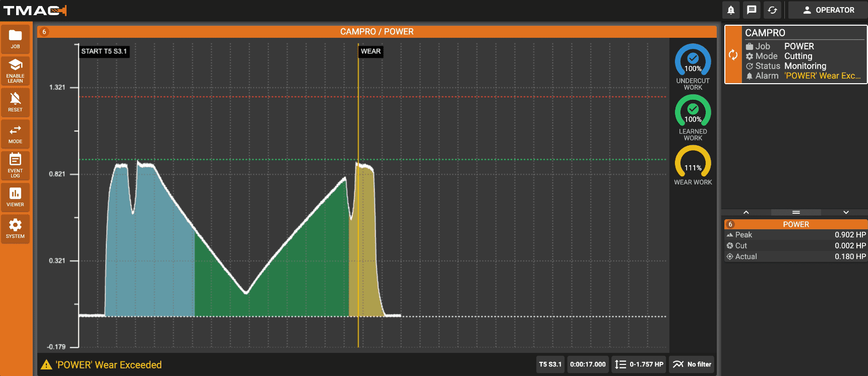Select the POWER channel header tab
The height and width of the screenshot is (376, 868).
coord(795,224)
